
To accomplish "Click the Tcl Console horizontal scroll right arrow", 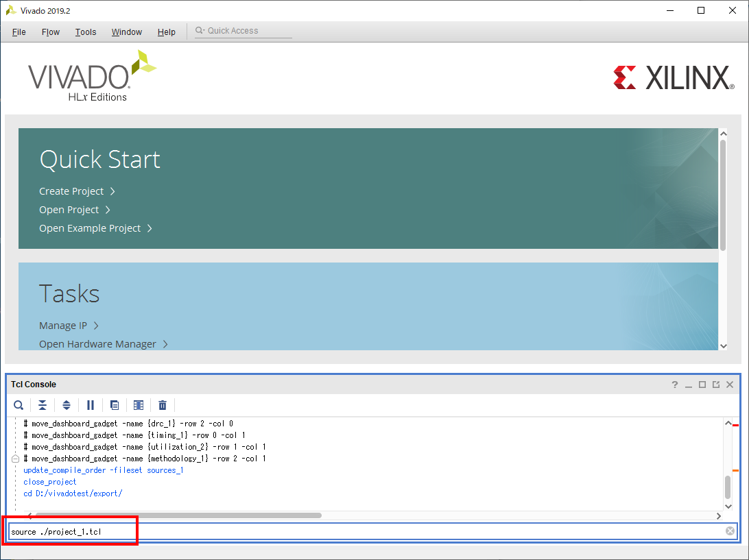I will coord(718,515).
